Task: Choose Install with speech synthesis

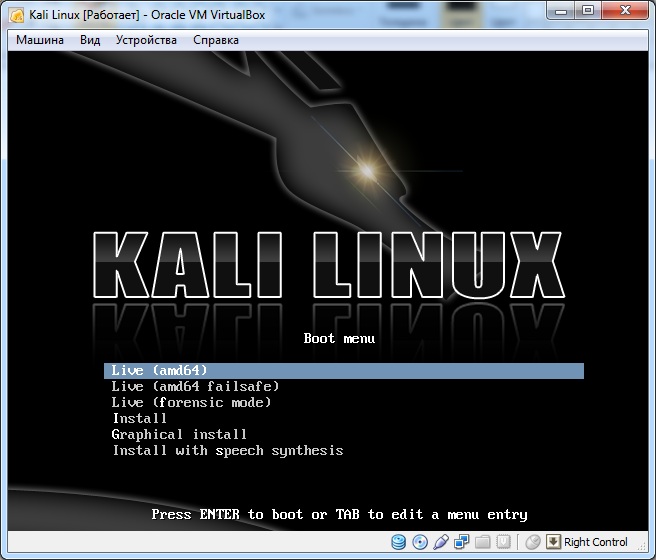Action: (228, 450)
